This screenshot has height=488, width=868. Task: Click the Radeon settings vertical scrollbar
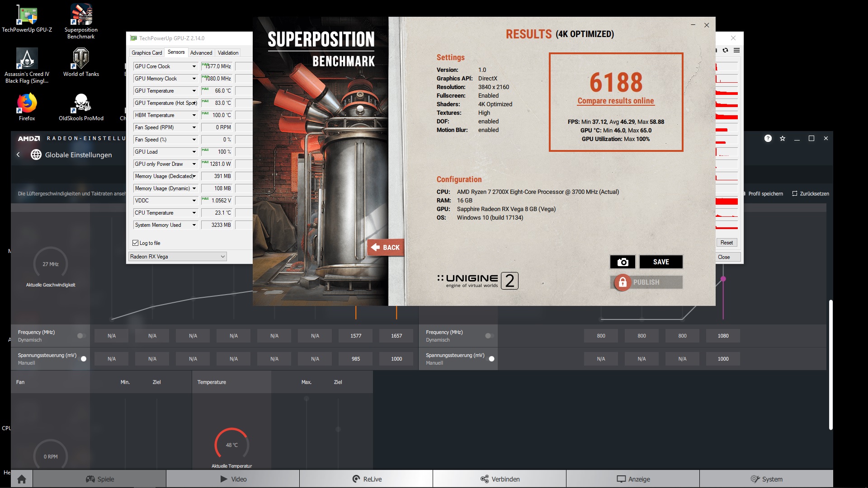coord(830,365)
